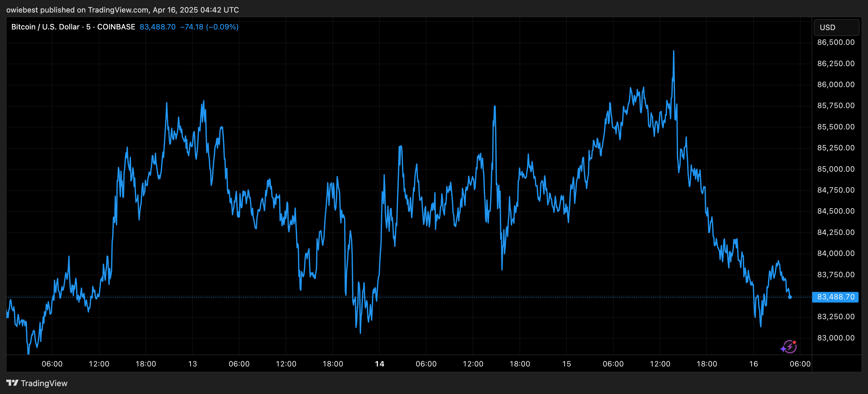Image resolution: width=868 pixels, height=394 pixels.
Task: Click the date label 14 on the time axis
Action: 379,363
